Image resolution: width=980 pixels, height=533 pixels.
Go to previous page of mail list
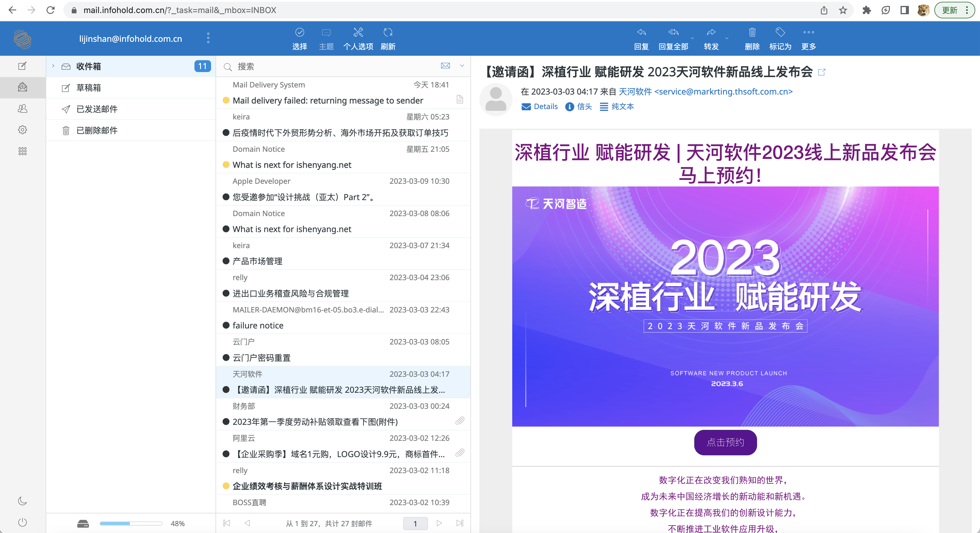(x=247, y=523)
